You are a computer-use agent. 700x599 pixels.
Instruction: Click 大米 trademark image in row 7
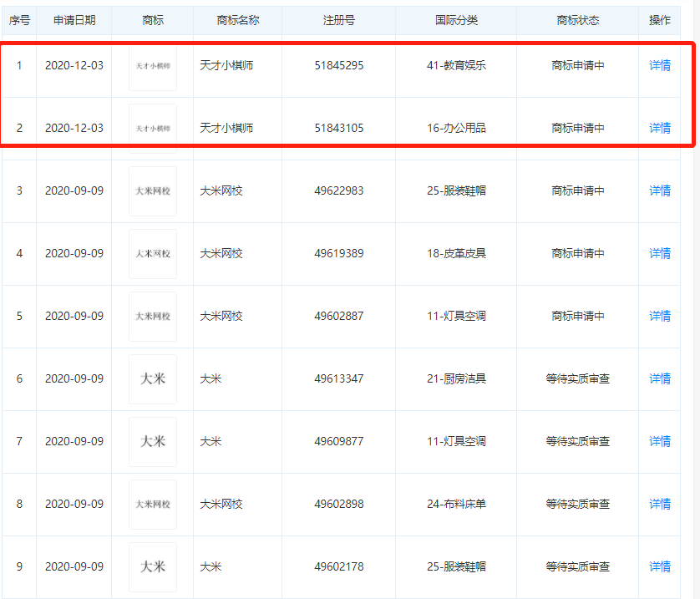(153, 441)
